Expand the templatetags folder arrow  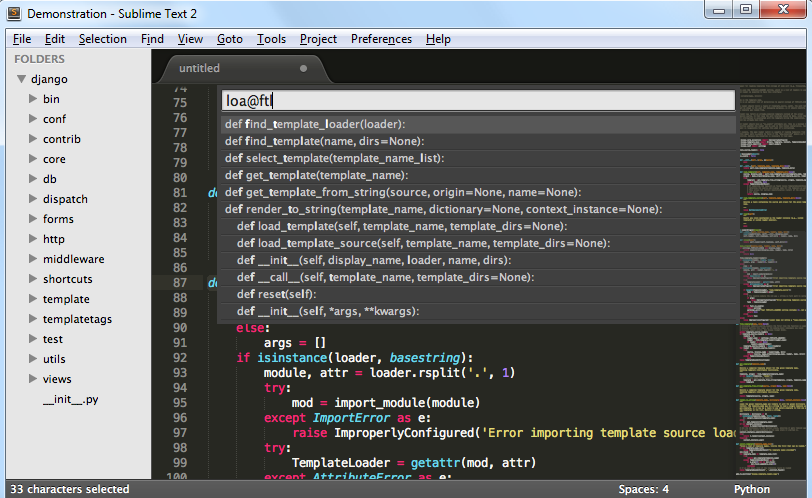pos(33,318)
